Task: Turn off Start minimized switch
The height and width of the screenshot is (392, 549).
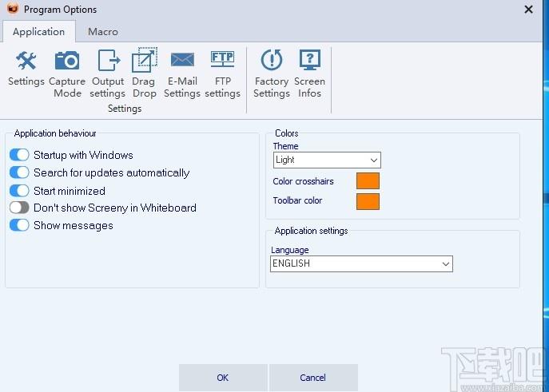Action: tap(19, 191)
